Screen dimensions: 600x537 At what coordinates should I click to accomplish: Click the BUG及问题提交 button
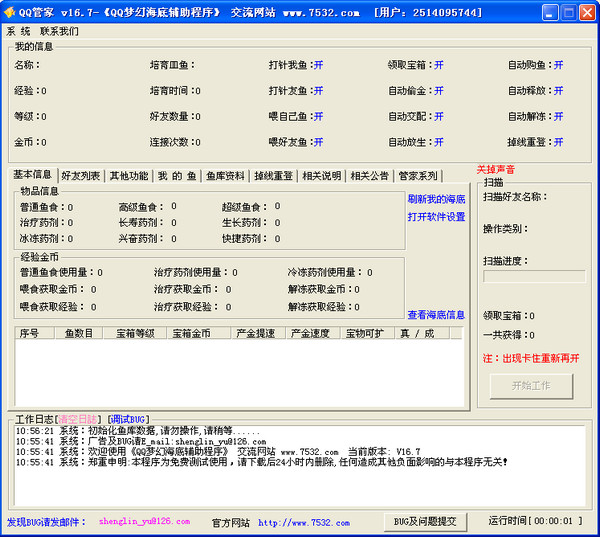click(425, 522)
